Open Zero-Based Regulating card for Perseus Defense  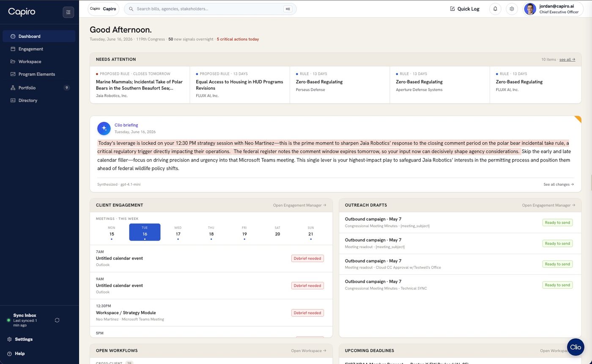click(340, 85)
